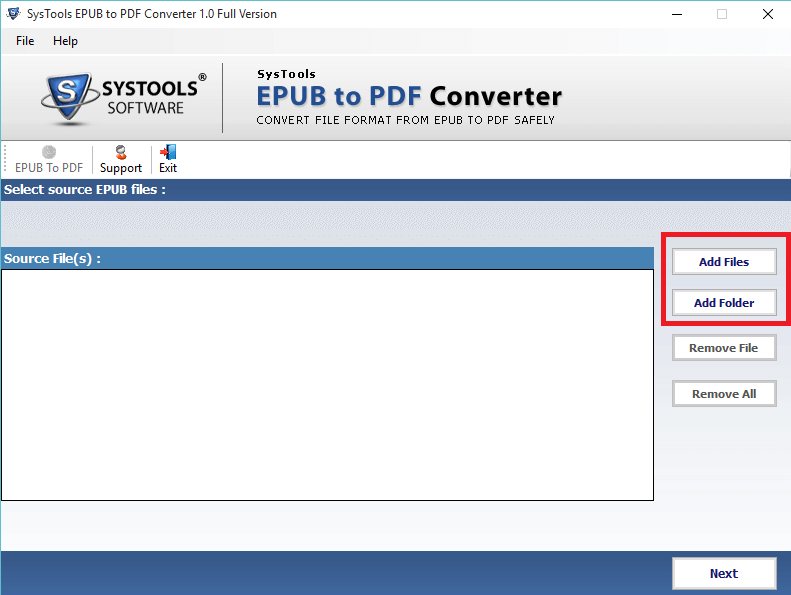Screen dimensions: 791x595
Task: Click the Exit toolbar icon
Action: [168, 159]
